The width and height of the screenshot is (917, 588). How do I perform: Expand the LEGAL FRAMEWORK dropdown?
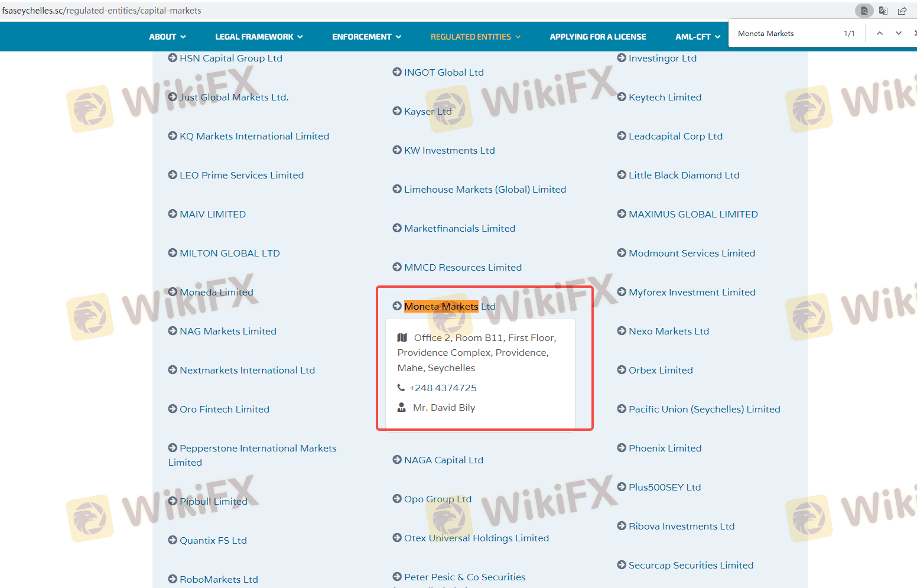(x=259, y=37)
